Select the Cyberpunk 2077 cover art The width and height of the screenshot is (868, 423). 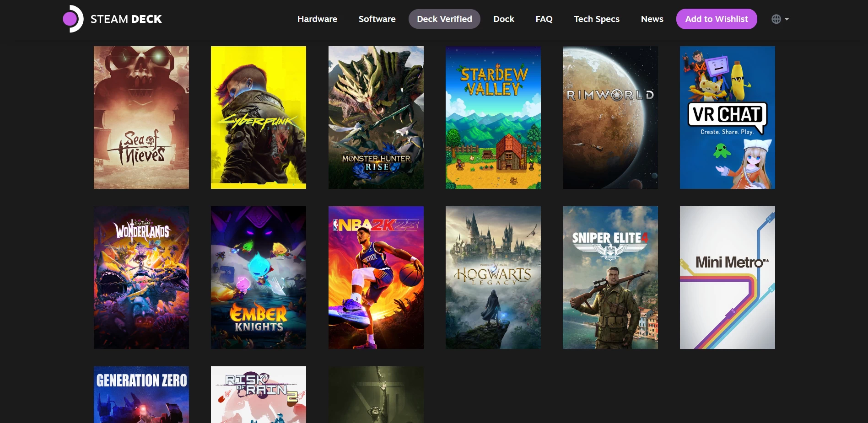(259, 118)
